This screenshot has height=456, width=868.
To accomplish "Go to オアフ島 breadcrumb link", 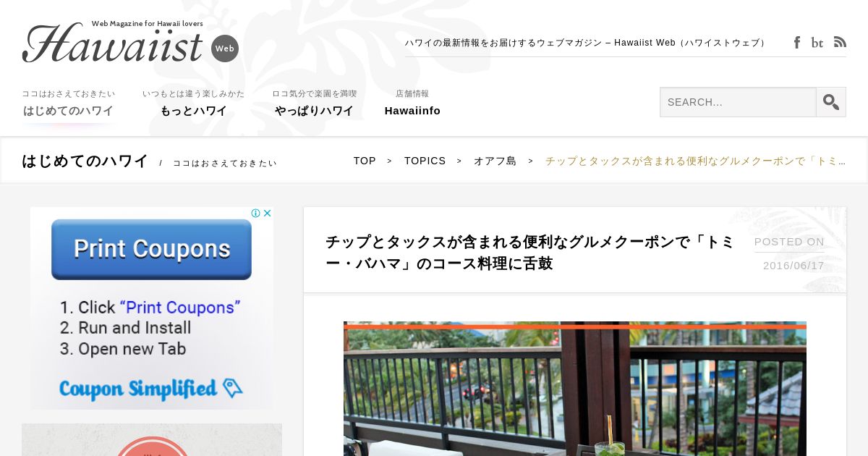I will point(495,161).
